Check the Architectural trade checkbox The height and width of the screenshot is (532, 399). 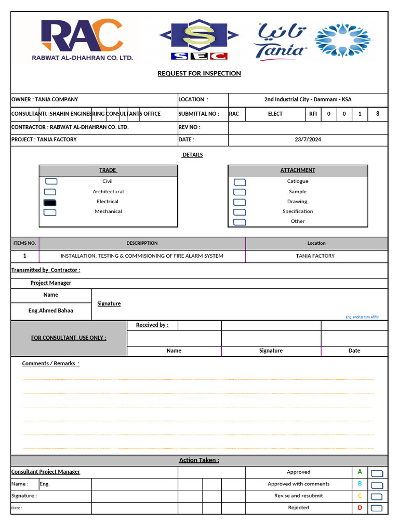tap(50, 192)
